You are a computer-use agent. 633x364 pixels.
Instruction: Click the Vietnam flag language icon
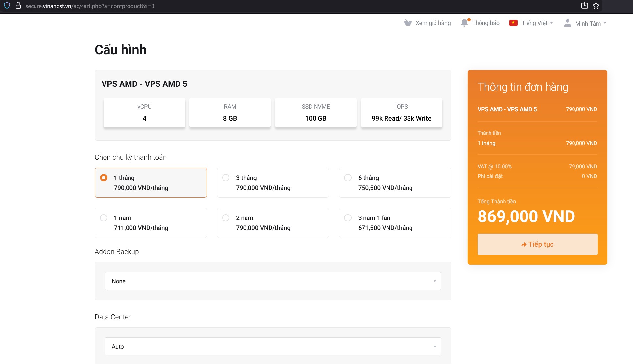[514, 23]
